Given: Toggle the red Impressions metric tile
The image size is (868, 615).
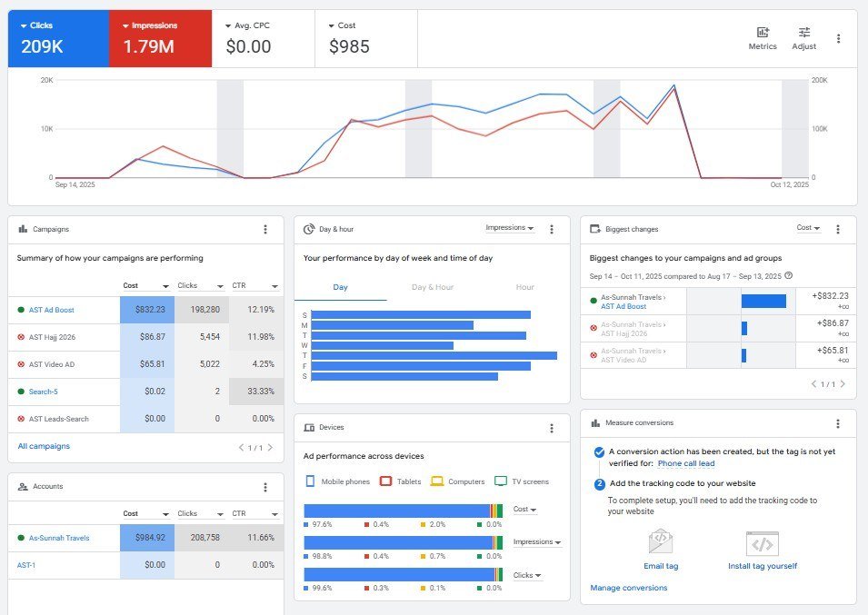Looking at the screenshot, I should (160, 39).
